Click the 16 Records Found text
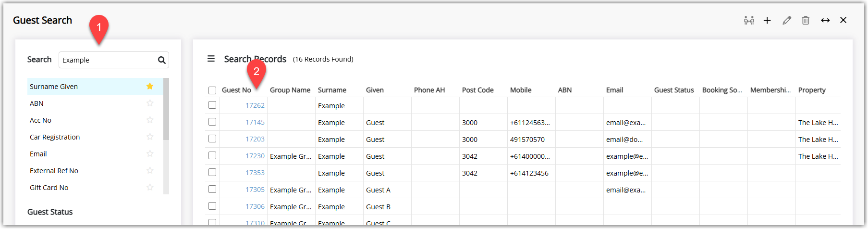This screenshot has width=868, height=229. (x=323, y=59)
